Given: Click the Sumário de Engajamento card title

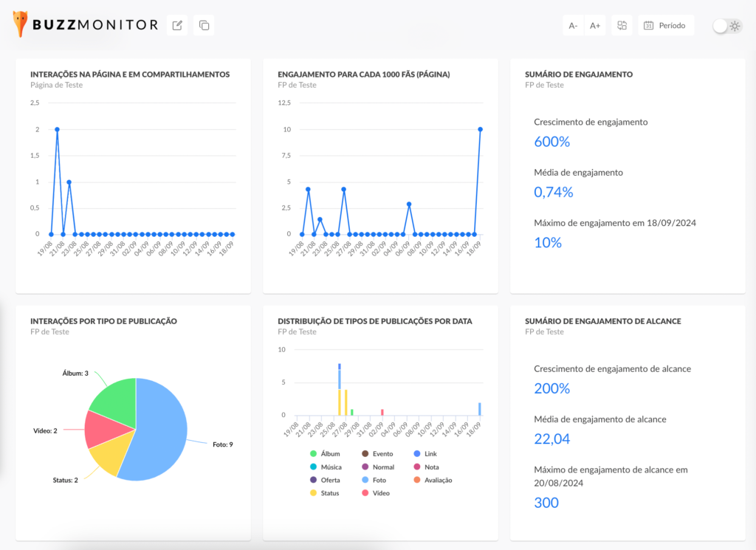Looking at the screenshot, I should [x=578, y=75].
